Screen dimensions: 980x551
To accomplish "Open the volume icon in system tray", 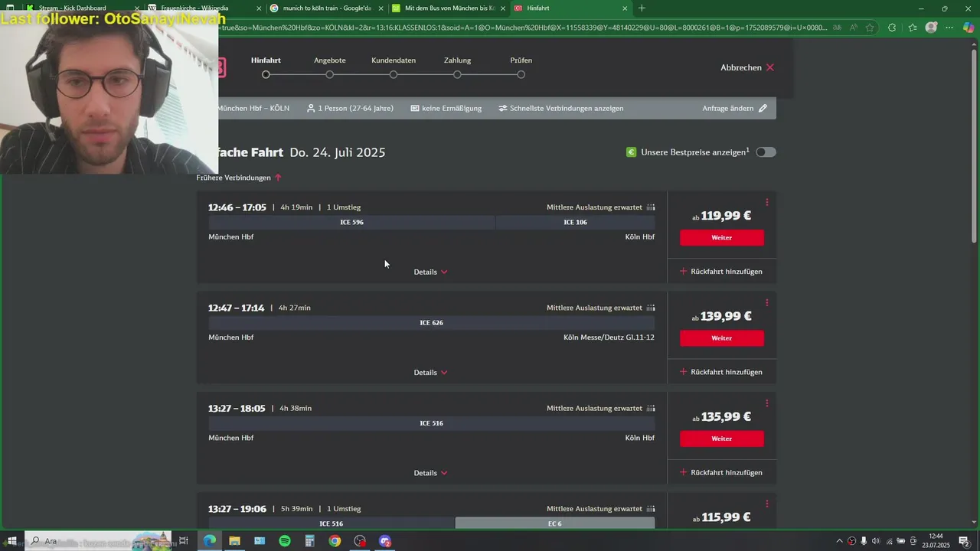I will [875, 541].
